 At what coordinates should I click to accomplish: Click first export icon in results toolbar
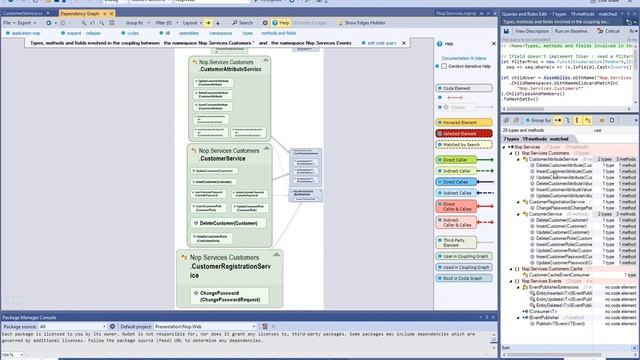coord(506,120)
